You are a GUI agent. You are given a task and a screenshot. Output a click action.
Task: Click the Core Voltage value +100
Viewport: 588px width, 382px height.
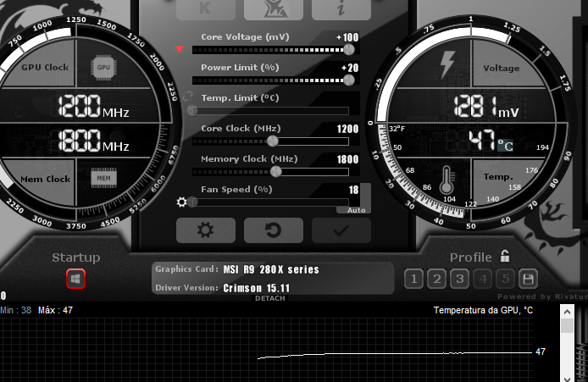[347, 37]
